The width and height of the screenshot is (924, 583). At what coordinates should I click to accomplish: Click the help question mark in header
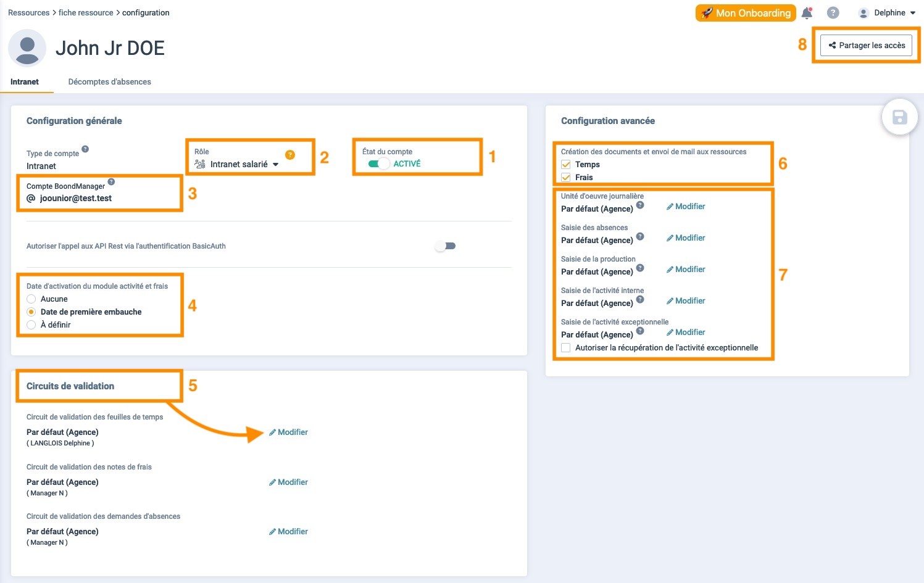833,13
